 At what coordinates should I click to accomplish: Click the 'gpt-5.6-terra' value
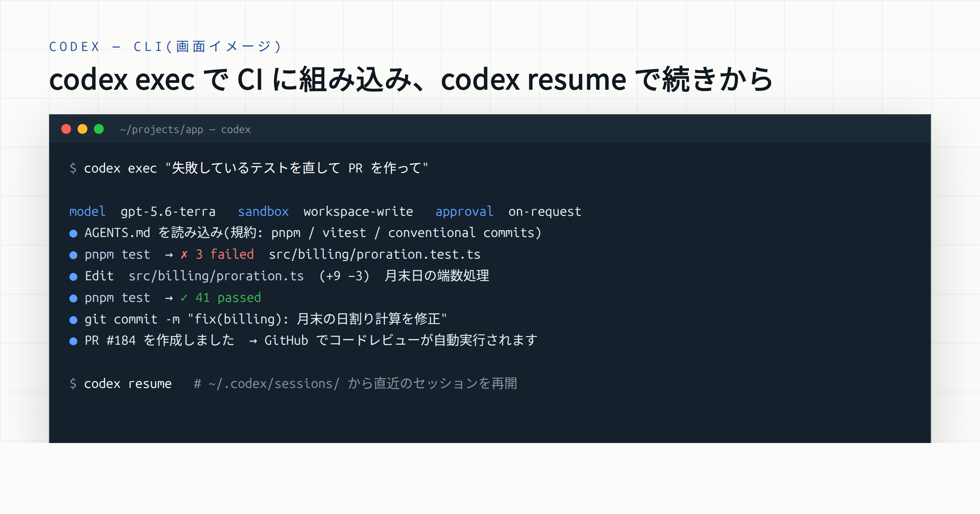(168, 212)
